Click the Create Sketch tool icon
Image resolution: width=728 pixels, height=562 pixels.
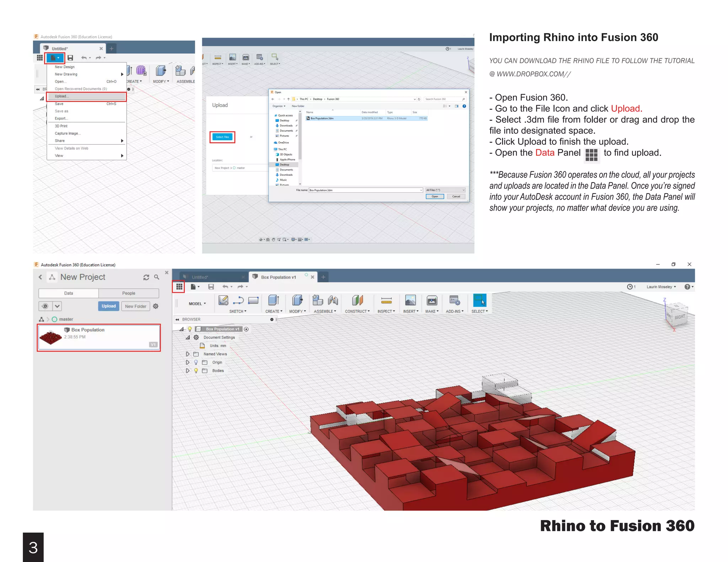pyautogui.click(x=223, y=301)
